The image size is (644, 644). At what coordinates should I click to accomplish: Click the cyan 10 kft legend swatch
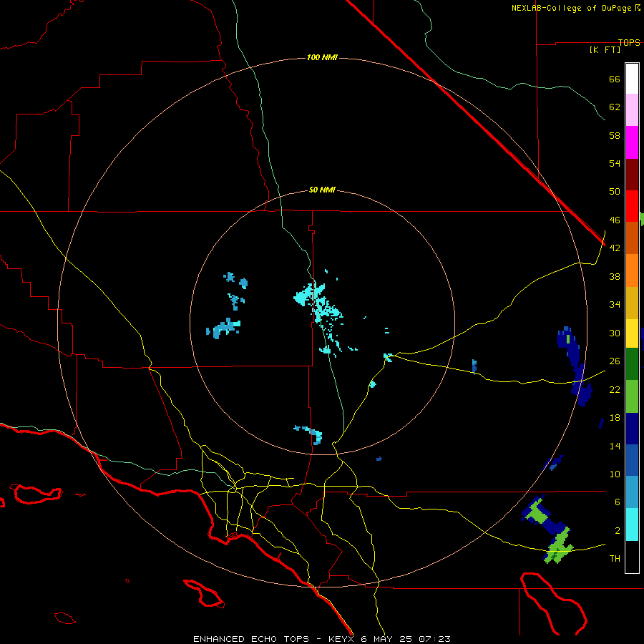pos(632,525)
